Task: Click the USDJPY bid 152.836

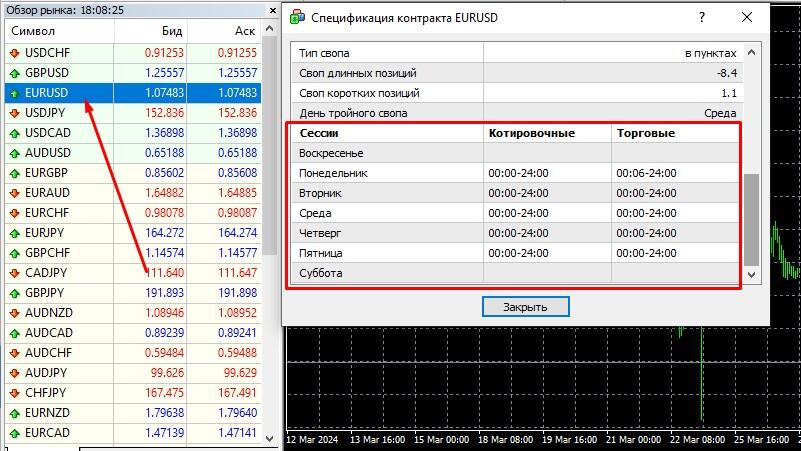Action: coord(164,112)
